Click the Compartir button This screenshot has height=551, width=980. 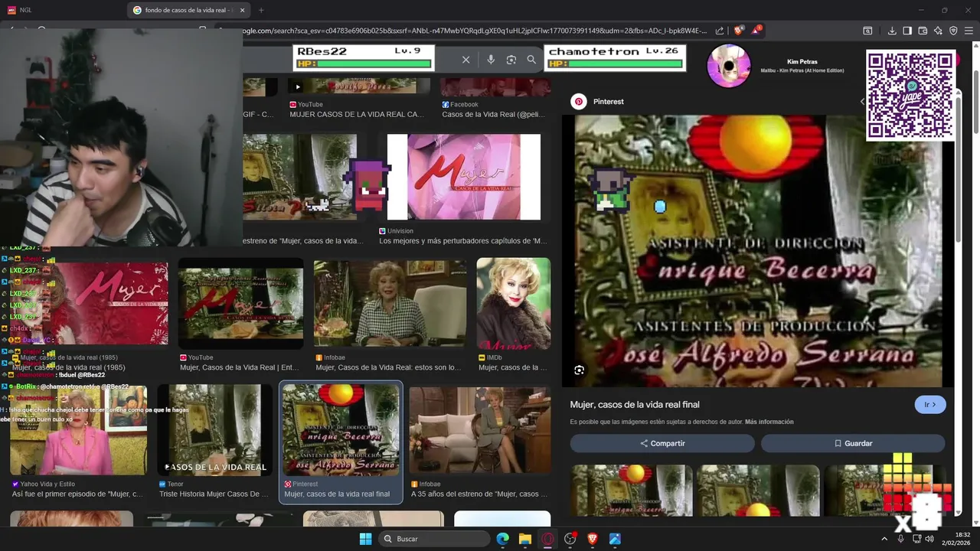tap(662, 443)
